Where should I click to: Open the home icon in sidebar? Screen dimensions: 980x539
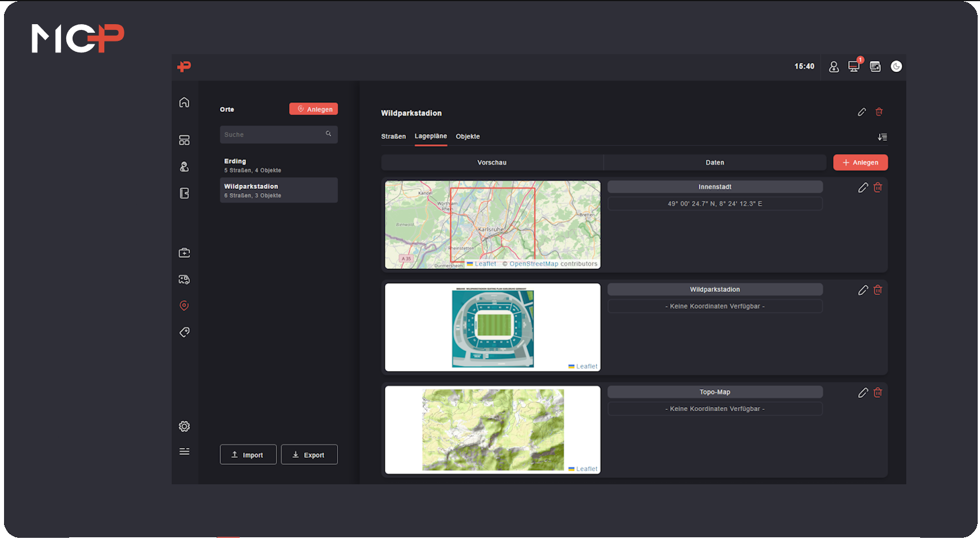184,103
